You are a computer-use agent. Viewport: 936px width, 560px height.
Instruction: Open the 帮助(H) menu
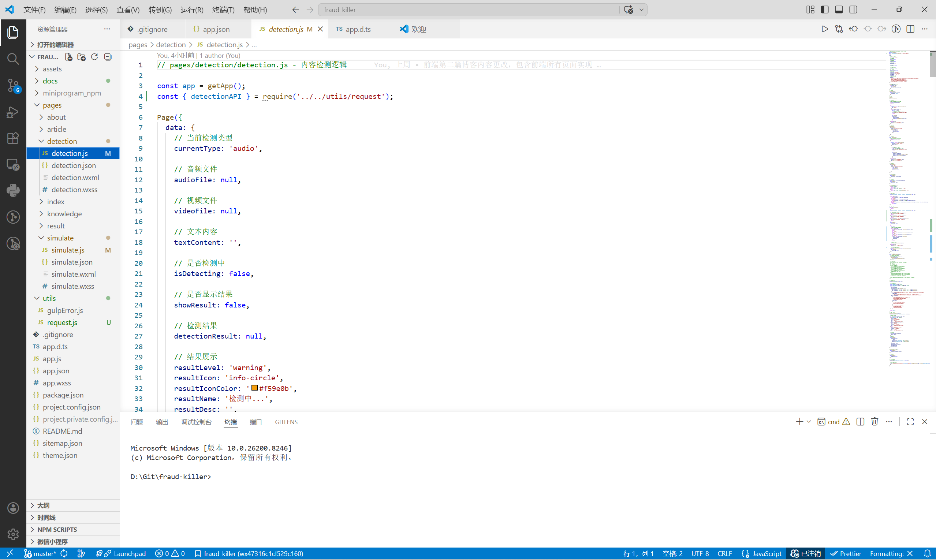point(255,10)
